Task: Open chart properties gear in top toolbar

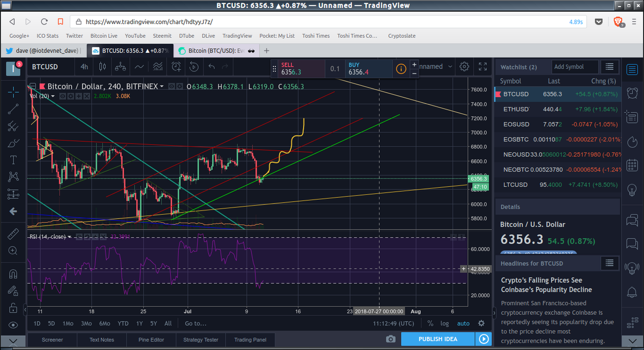Action: pyautogui.click(x=464, y=66)
